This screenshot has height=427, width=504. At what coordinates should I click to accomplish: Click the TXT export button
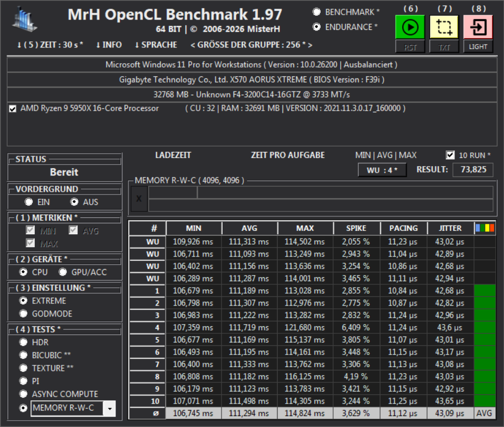tap(444, 47)
